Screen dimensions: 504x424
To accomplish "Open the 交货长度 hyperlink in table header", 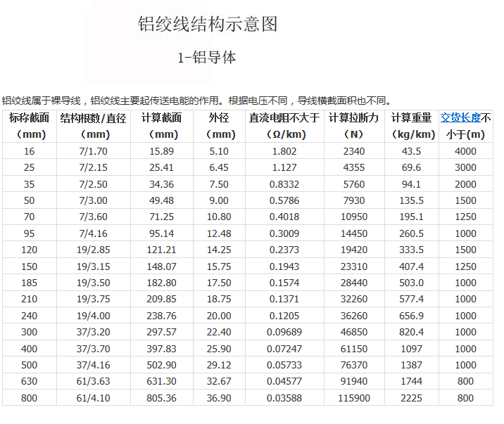I will (460, 118).
